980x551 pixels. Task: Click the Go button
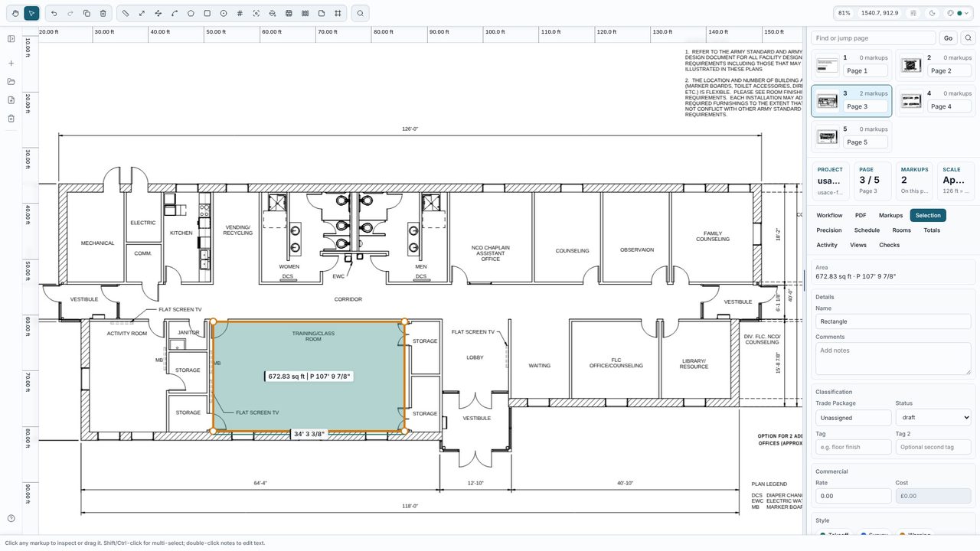pyautogui.click(x=948, y=38)
